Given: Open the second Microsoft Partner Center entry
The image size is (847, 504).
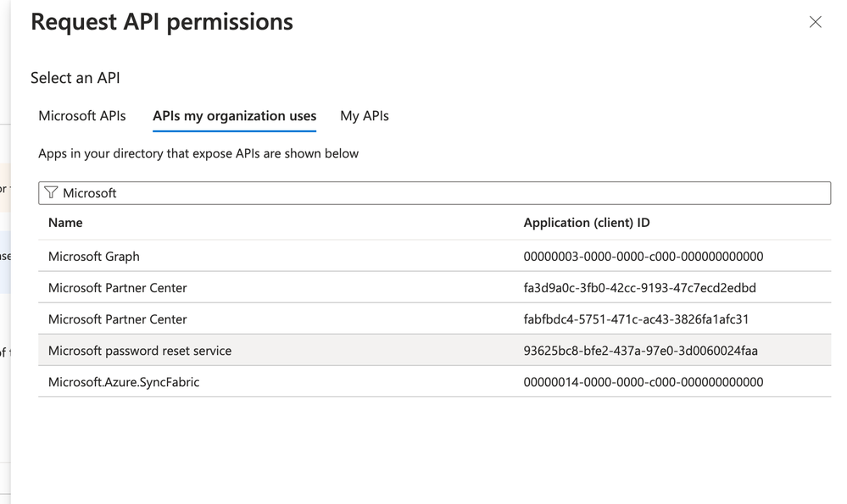Looking at the screenshot, I should (x=118, y=319).
